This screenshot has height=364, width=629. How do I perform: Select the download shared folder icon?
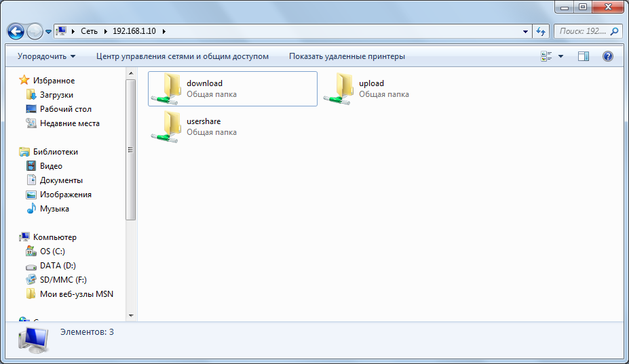[167, 89]
